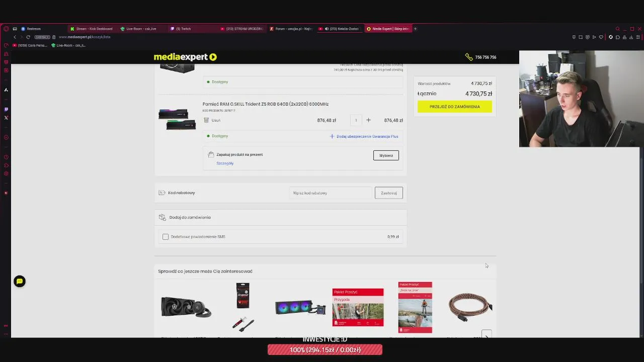Viewport: 644px width, 362px height.
Task: Switch to the Stream - Kick Dashboard tab
Action: coord(92,29)
